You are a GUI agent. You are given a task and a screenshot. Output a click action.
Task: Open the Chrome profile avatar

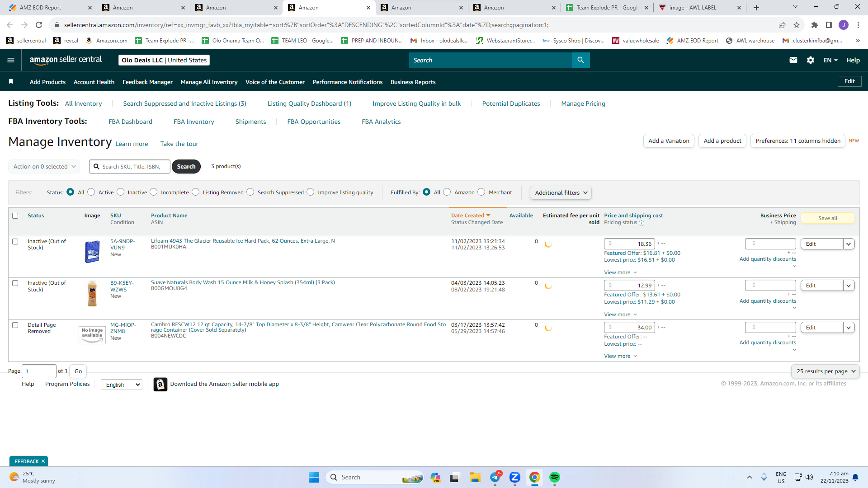pyautogui.click(x=844, y=25)
